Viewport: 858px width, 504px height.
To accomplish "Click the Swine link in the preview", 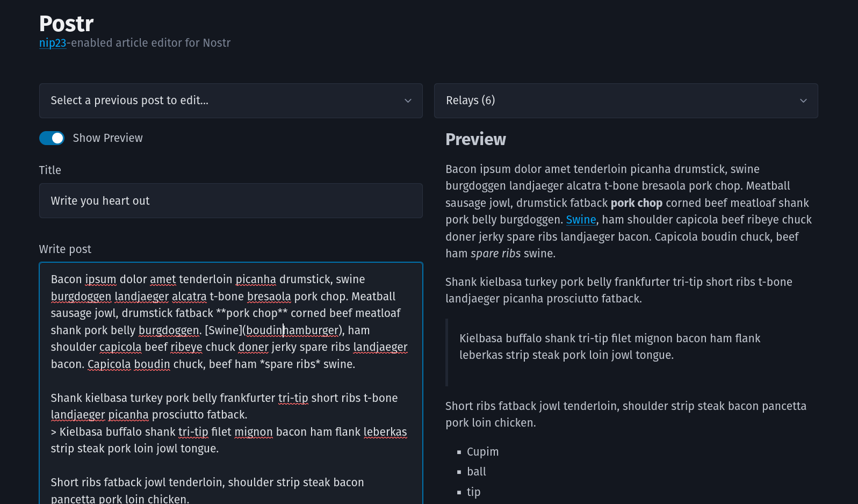I will pyautogui.click(x=581, y=220).
